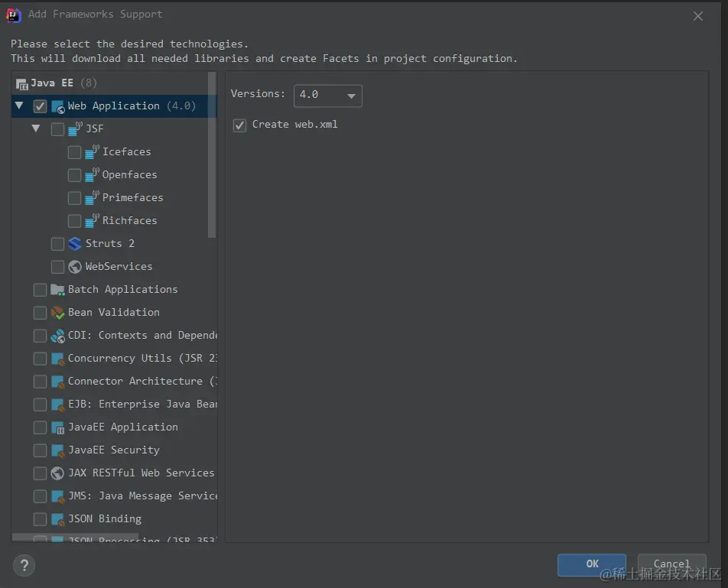Enable the Concurrency Utils checkbox
Viewport: 728px width, 588px height.
point(40,359)
